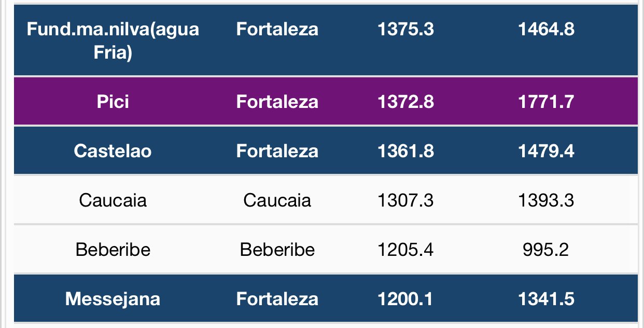Viewport: 644px width, 328px height.
Task: Click the 1771.7 value
Action: tap(545, 101)
